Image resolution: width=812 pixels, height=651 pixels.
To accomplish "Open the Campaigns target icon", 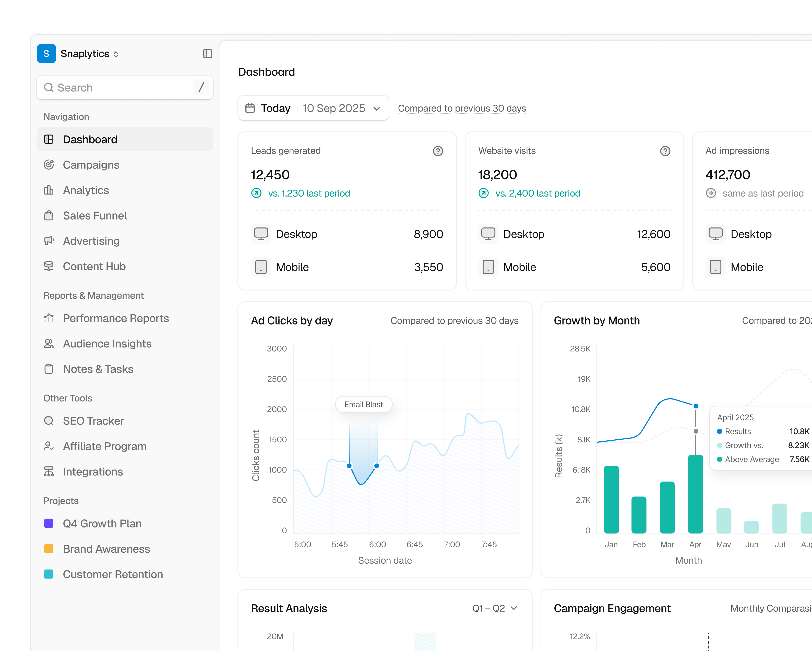I will coord(49,165).
